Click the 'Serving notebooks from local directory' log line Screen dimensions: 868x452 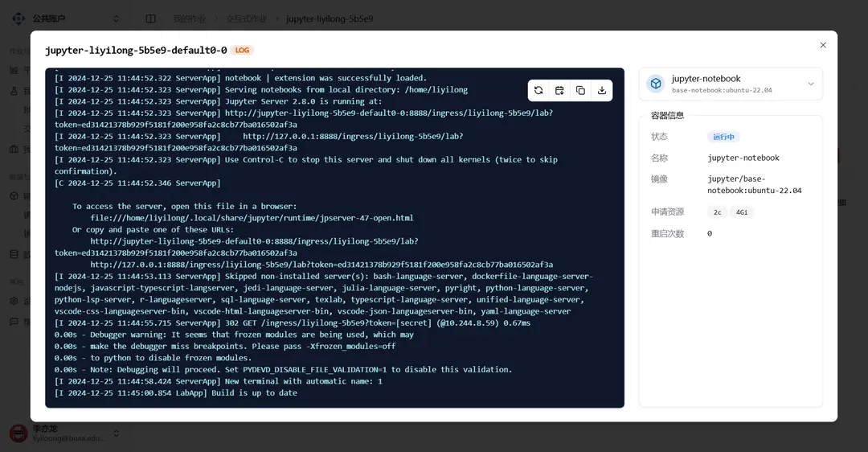tap(260, 90)
